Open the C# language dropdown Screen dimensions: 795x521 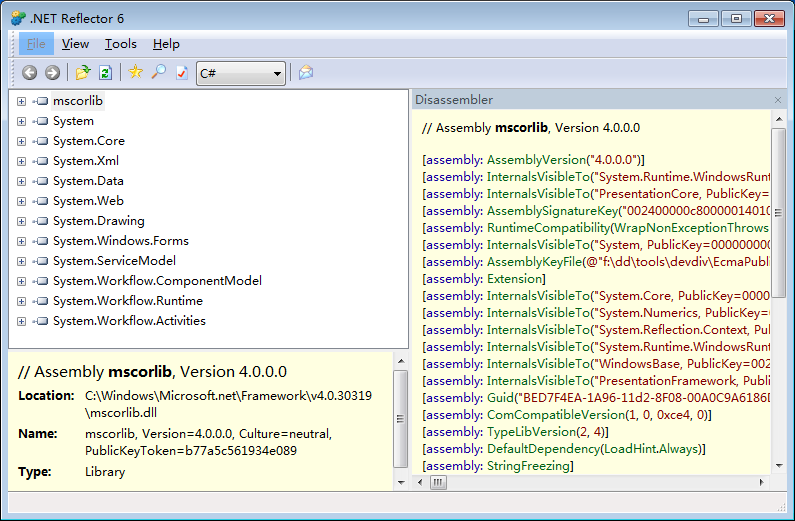[x=241, y=73]
